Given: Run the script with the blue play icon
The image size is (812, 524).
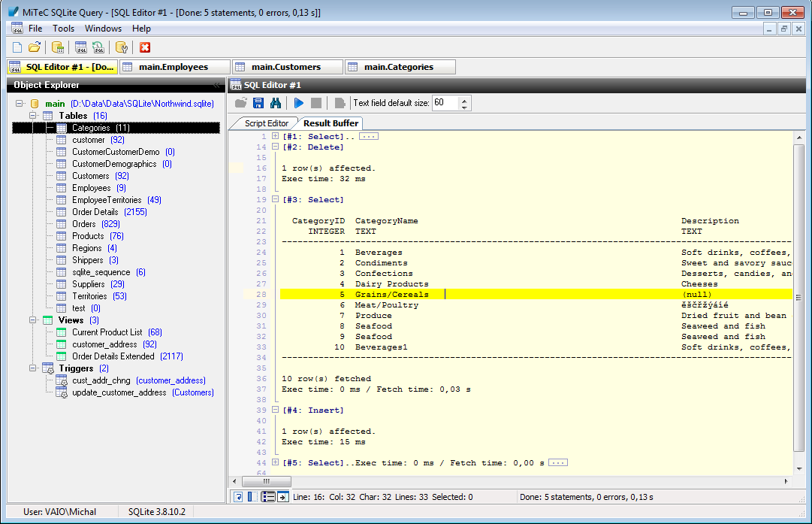Looking at the screenshot, I should (299, 103).
